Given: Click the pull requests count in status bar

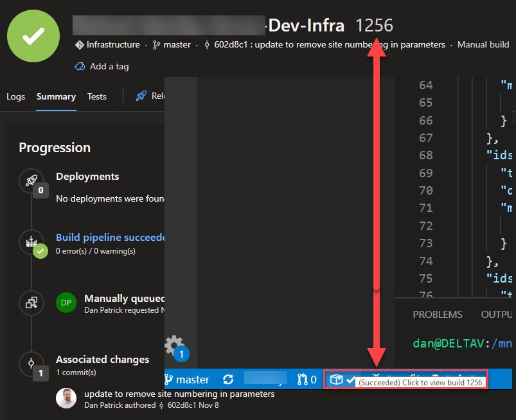Looking at the screenshot, I should [x=307, y=380].
